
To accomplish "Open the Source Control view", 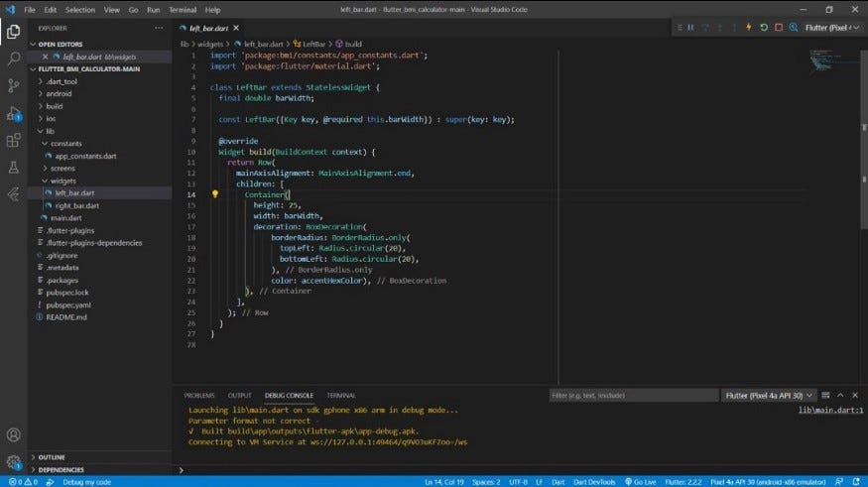I will coord(13,85).
